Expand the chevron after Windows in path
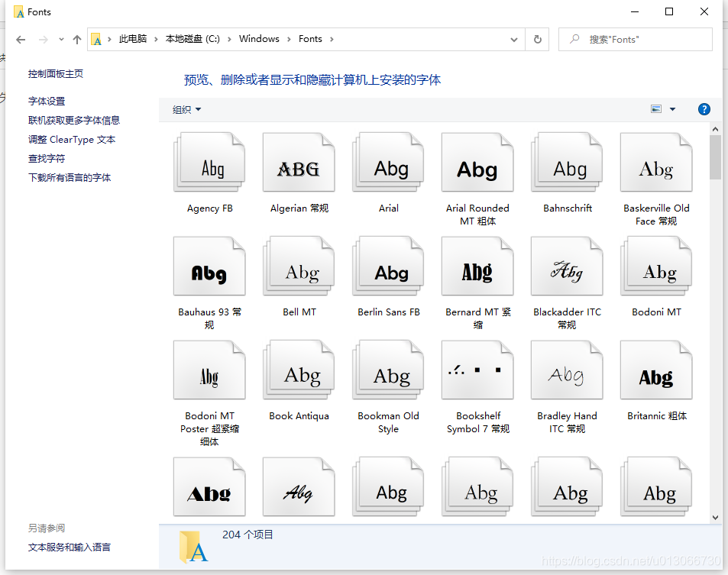The height and width of the screenshot is (575, 728). click(289, 40)
